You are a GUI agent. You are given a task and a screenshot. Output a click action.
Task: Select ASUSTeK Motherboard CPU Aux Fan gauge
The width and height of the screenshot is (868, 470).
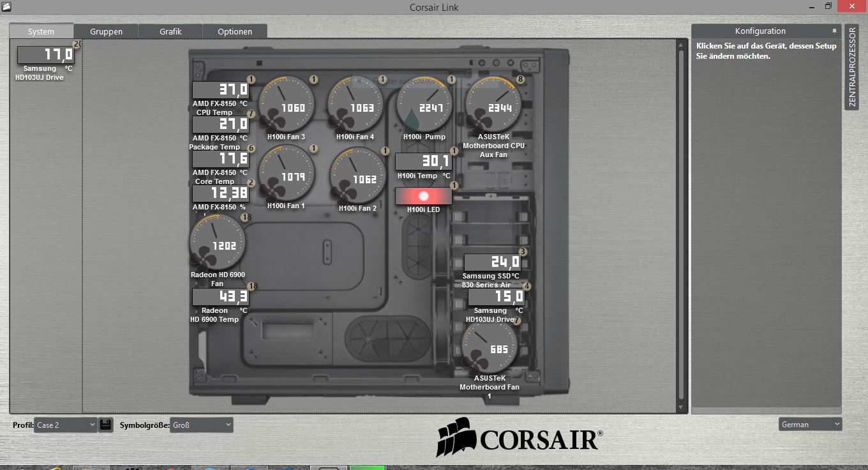pyautogui.click(x=493, y=104)
